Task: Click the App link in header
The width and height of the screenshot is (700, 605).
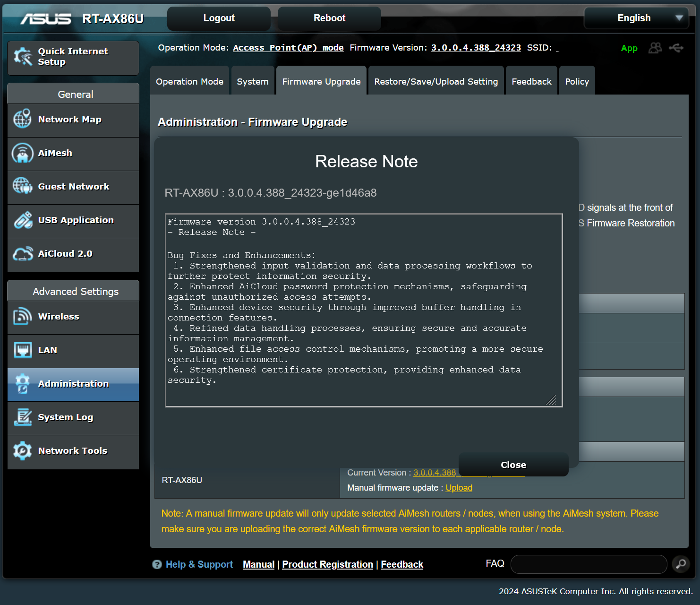Action: click(629, 48)
